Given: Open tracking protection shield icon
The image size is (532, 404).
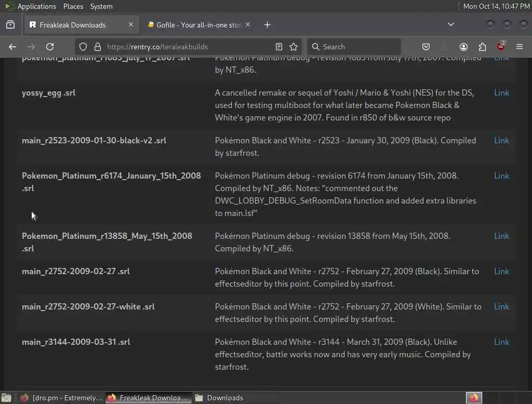Looking at the screenshot, I should tap(83, 47).
